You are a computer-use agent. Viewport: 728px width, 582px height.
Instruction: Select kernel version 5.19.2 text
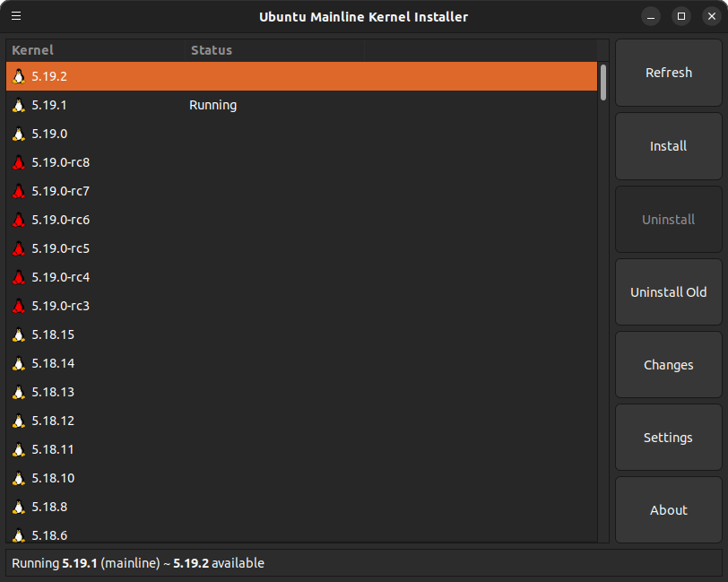[x=49, y=76]
